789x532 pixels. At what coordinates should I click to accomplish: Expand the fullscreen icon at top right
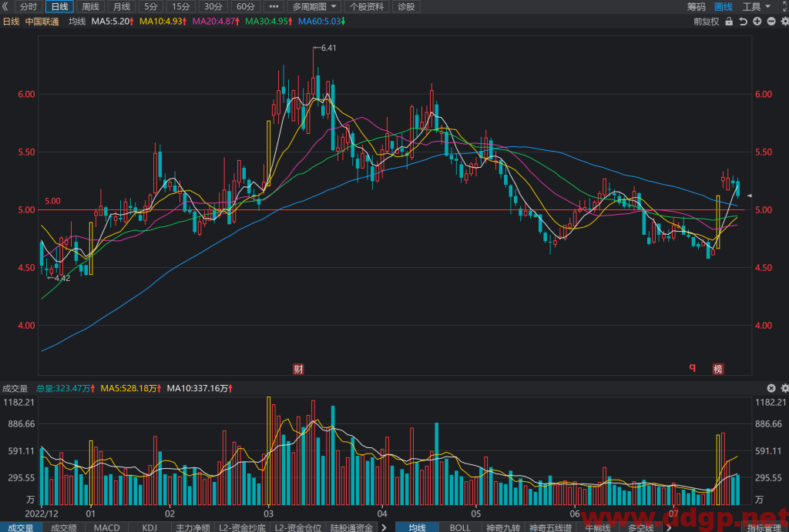(x=785, y=5)
